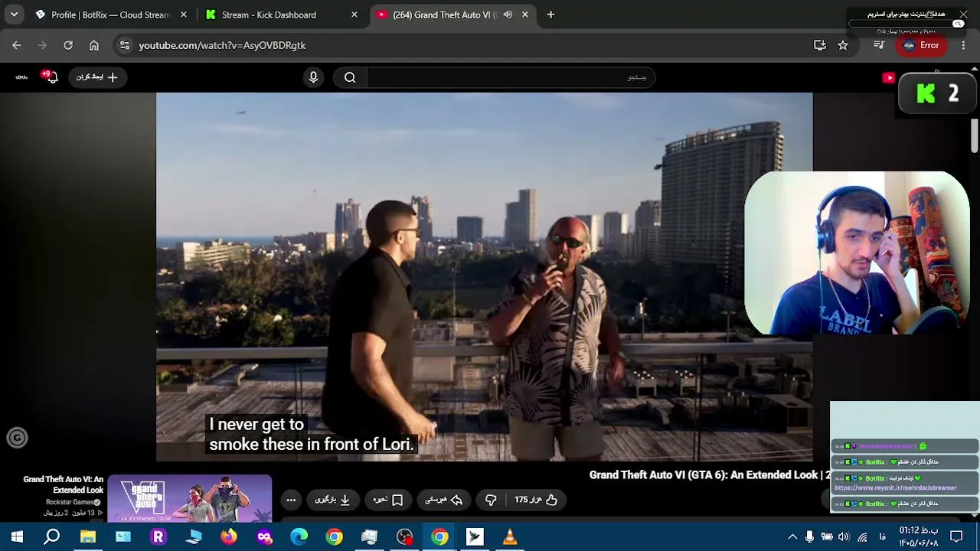The image size is (980, 551).
Task: Mute the YouTube tab audio speaker icon
Action: pyautogui.click(x=508, y=15)
